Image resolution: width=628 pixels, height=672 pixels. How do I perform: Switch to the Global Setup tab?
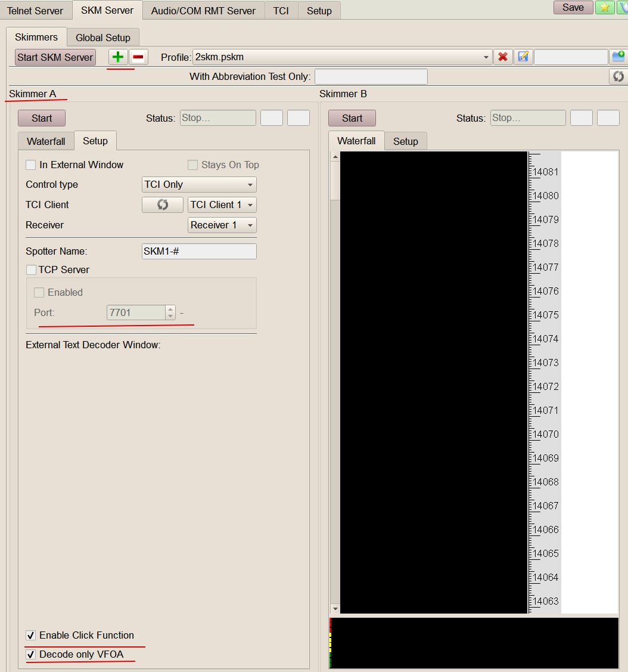(x=102, y=38)
